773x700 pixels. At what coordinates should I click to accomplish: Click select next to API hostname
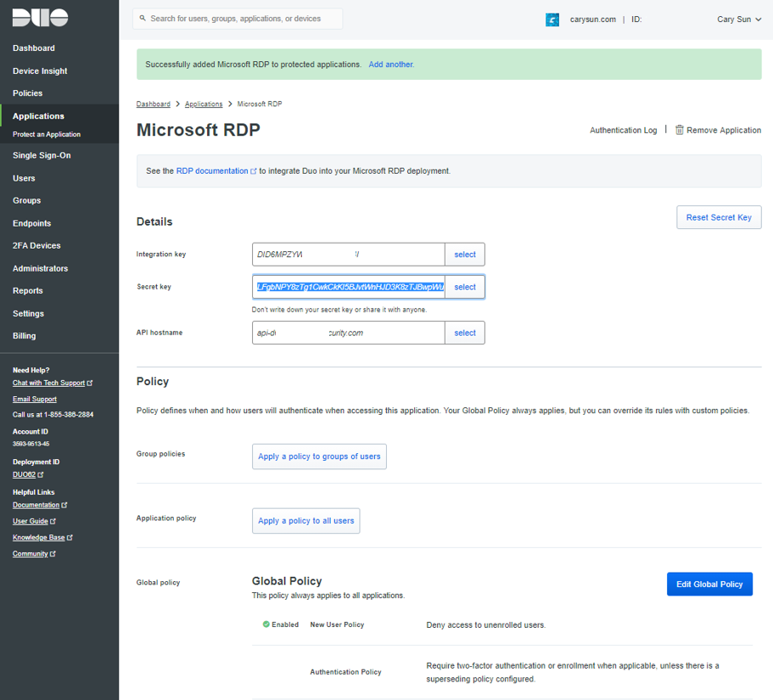tap(465, 333)
